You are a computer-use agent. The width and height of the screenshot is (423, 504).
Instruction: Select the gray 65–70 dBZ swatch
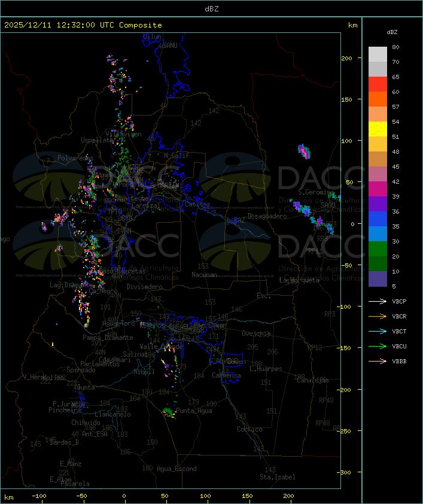378,69
